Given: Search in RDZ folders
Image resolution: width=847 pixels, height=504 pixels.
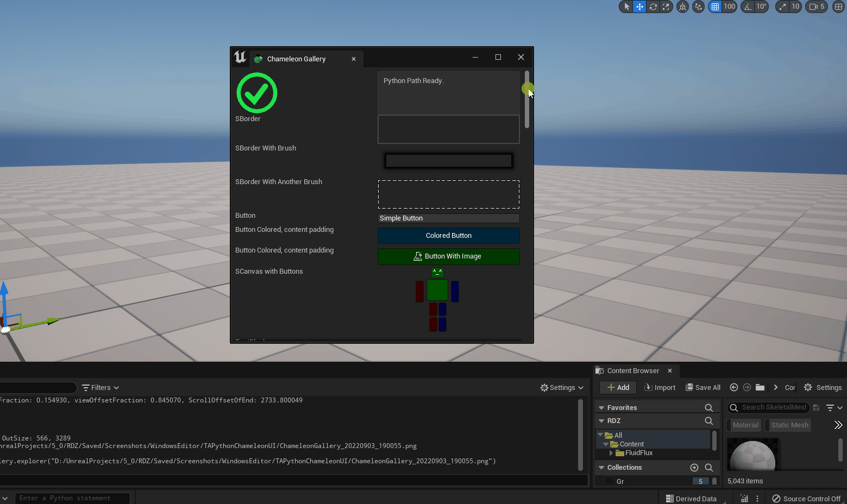Looking at the screenshot, I should tap(708, 421).
